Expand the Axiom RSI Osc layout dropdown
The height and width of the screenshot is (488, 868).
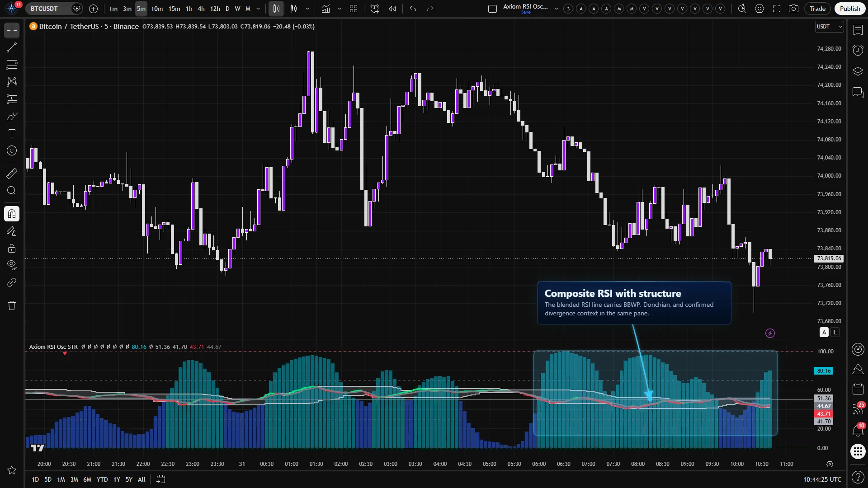(x=557, y=9)
